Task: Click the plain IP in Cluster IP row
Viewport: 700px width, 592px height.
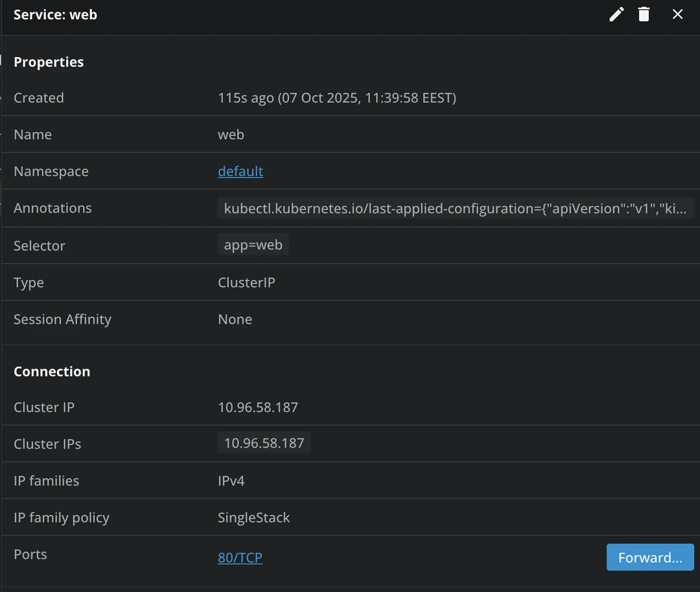Action: pos(257,407)
